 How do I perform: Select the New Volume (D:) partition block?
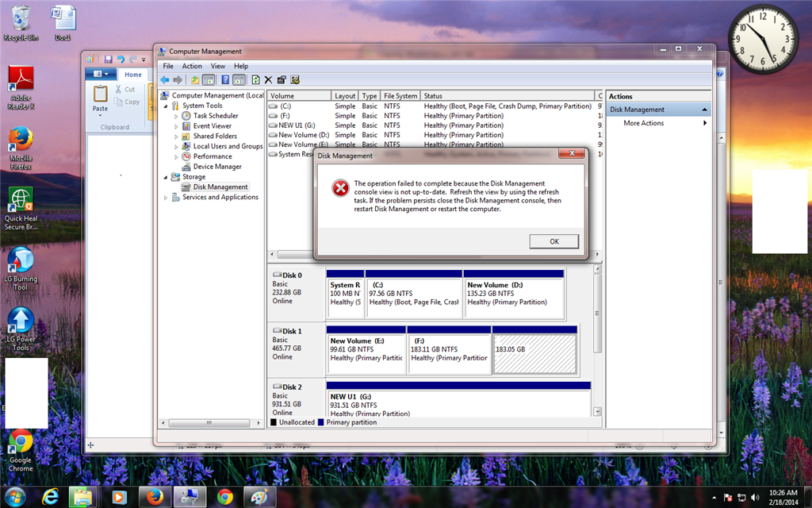pos(513,299)
